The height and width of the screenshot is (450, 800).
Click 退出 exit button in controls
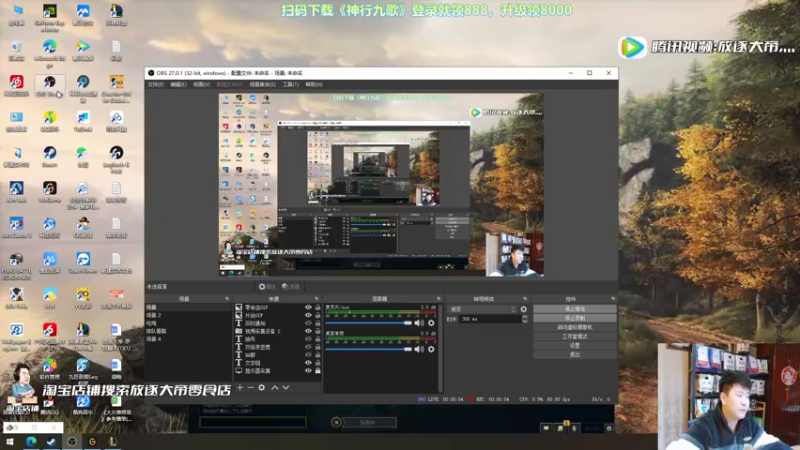pos(574,355)
